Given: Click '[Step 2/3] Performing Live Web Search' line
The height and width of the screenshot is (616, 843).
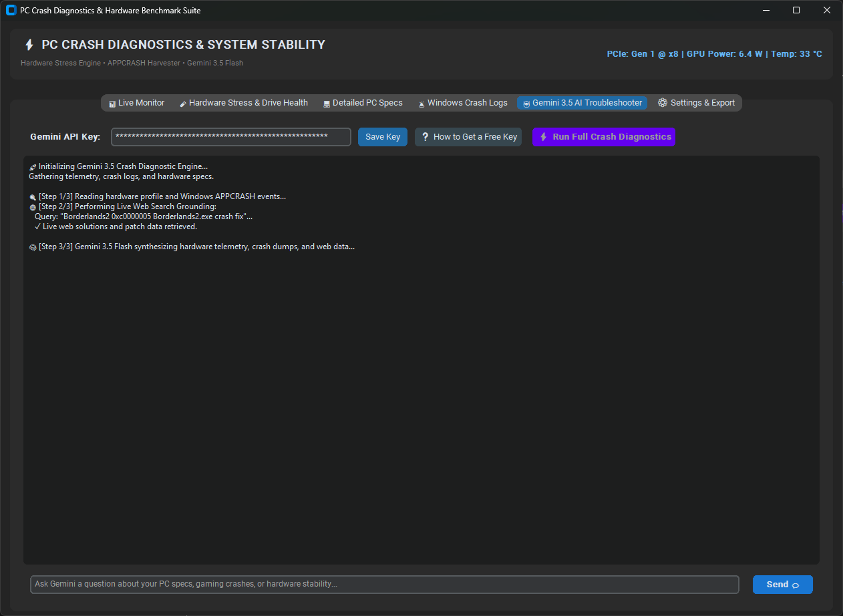Looking at the screenshot, I should (128, 206).
